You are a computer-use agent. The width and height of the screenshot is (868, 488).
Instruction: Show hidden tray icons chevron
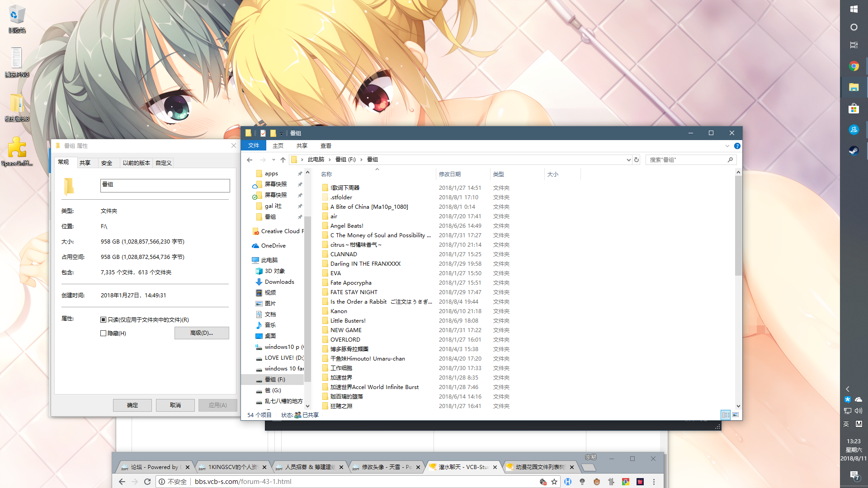point(848,389)
